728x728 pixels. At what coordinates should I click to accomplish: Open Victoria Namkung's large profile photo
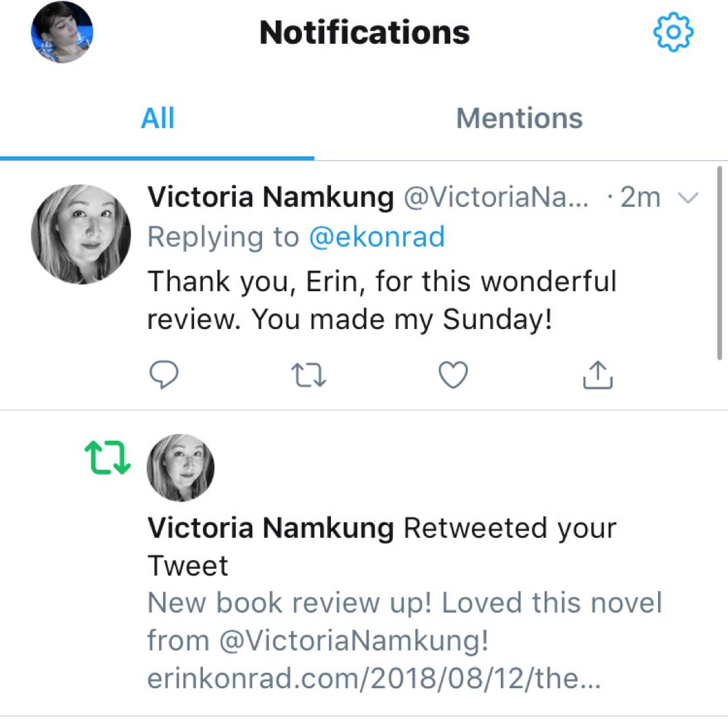tap(81, 234)
